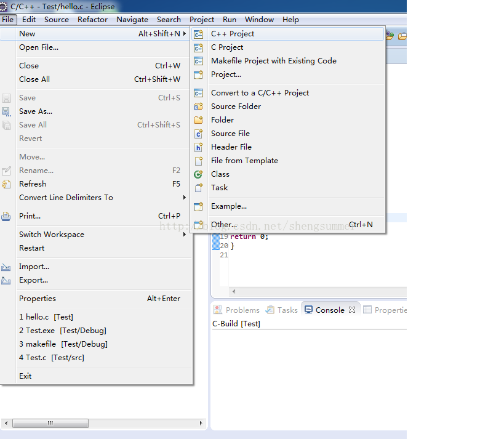The width and height of the screenshot is (504, 439).
Task: Open the Search menu
Action: pos(169,20)
